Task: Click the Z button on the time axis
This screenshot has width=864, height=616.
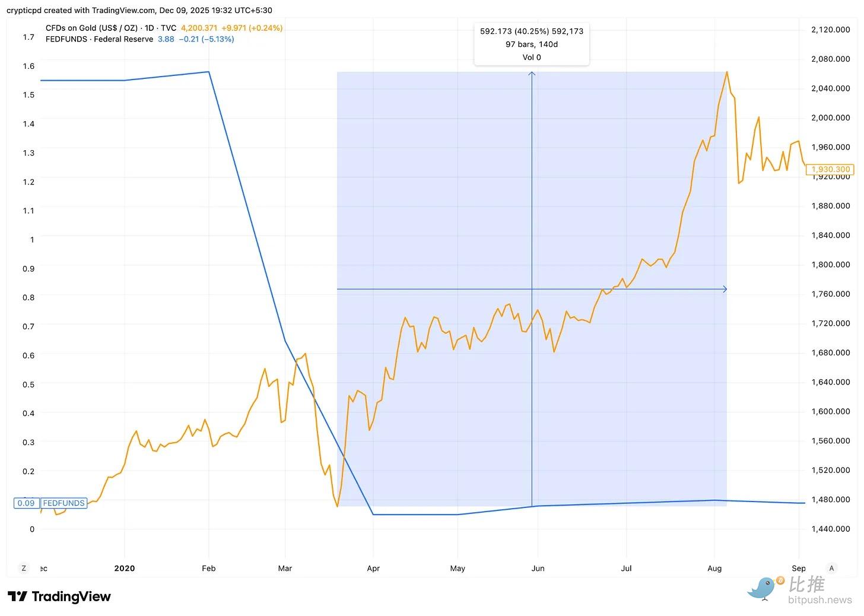Action: (x=24, y=568)
